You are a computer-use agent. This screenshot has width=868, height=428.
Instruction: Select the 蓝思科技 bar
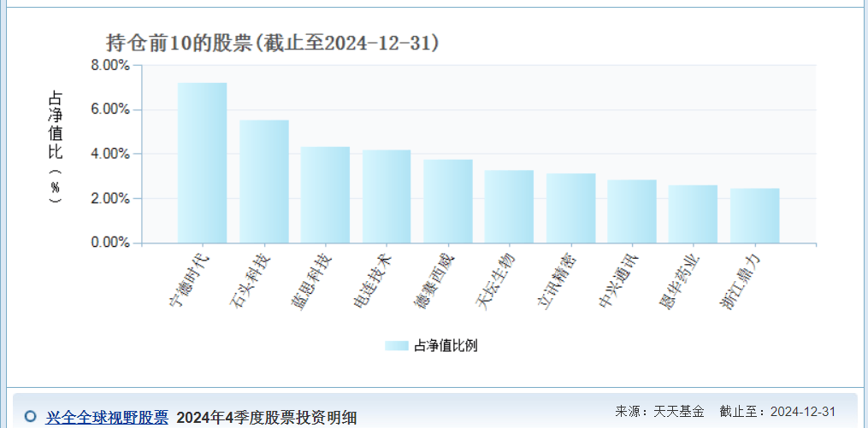(325, 195)
